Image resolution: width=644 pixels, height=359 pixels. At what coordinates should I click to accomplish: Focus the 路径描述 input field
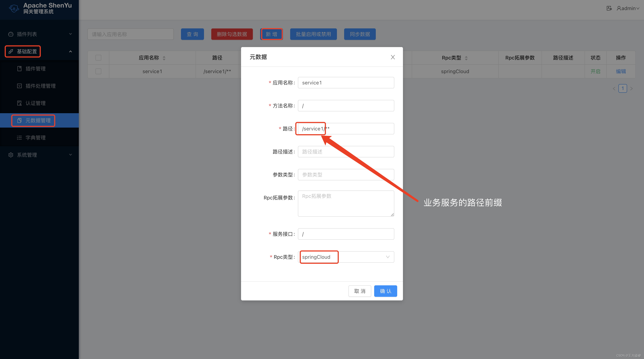point(346,151)
